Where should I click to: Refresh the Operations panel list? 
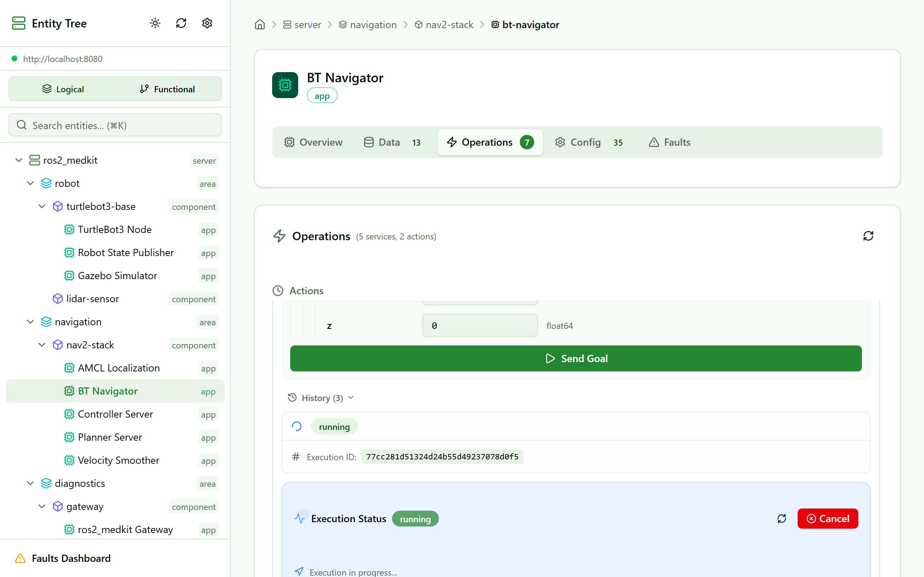coord(868,236)
